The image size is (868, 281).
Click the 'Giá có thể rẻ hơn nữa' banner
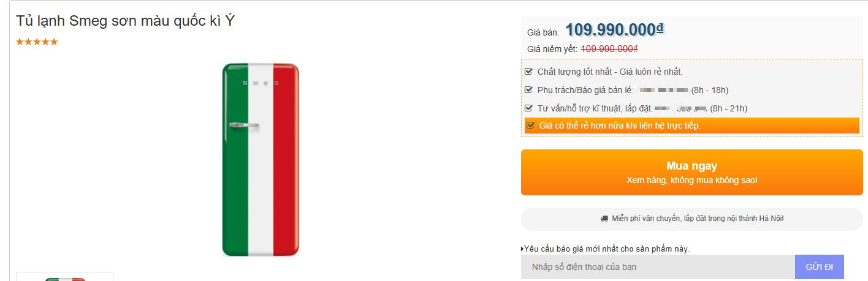tap(691, 126)
